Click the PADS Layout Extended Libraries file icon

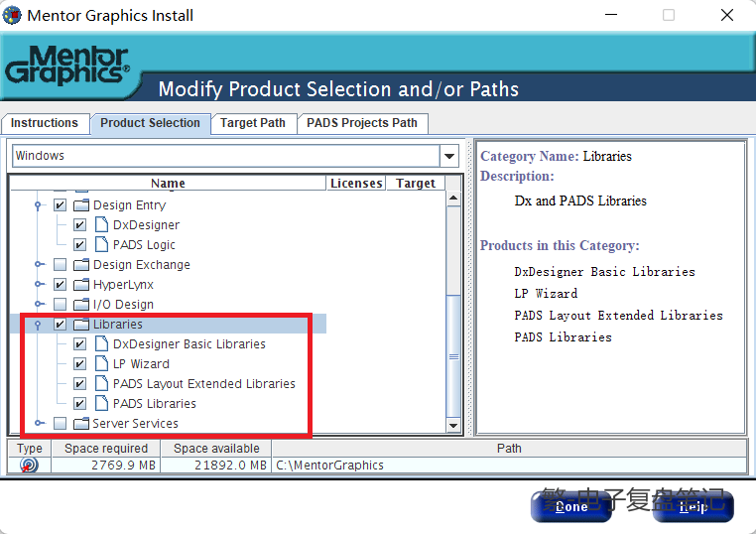[x=101, y=383]
